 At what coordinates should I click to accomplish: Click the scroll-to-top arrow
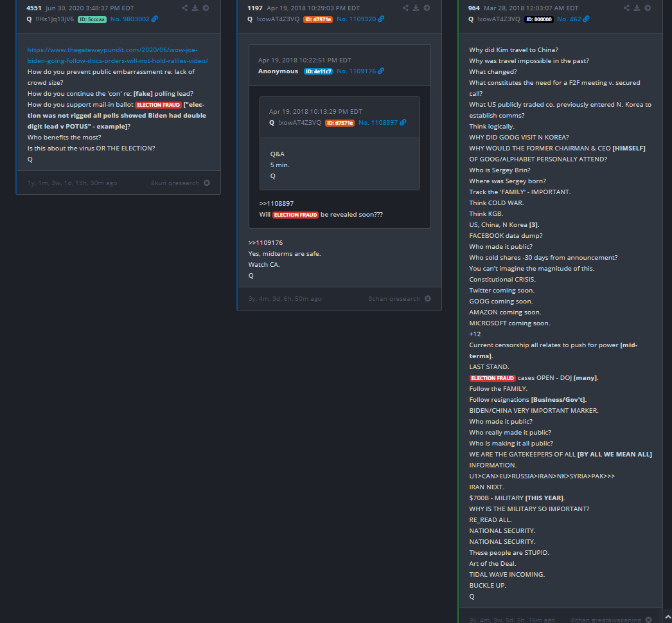coord(668,617)
